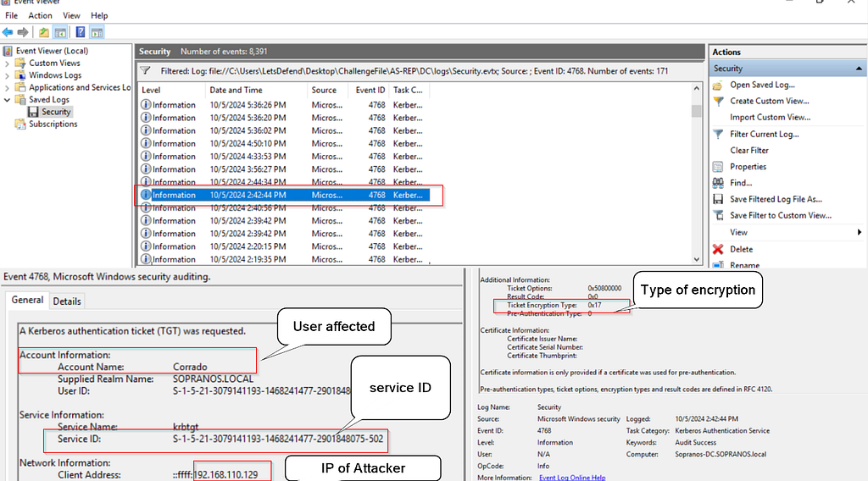The width and height of the screenshot is (868, 481).
Task: Switch to the Details tab
Action: (67, 301)
